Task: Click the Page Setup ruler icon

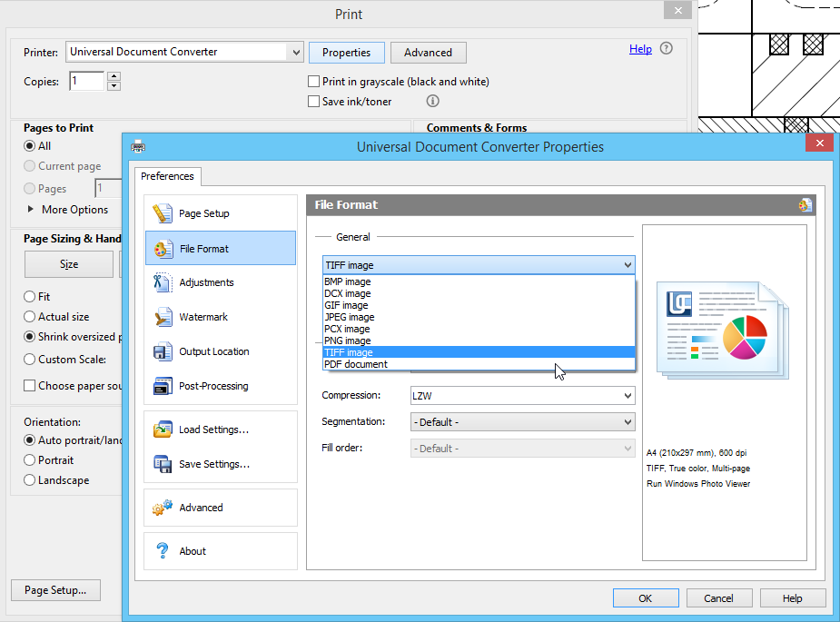Action: pos(163,213)
